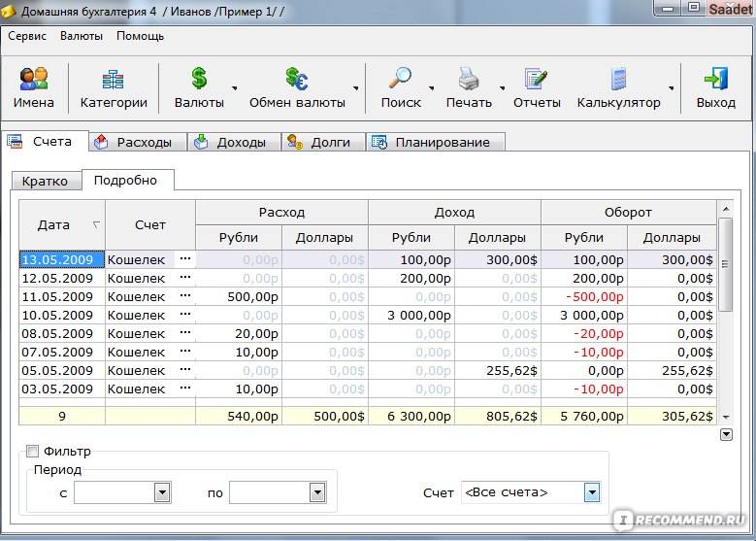
Task: Switch to the Счета tab
Action: point(45,142)
